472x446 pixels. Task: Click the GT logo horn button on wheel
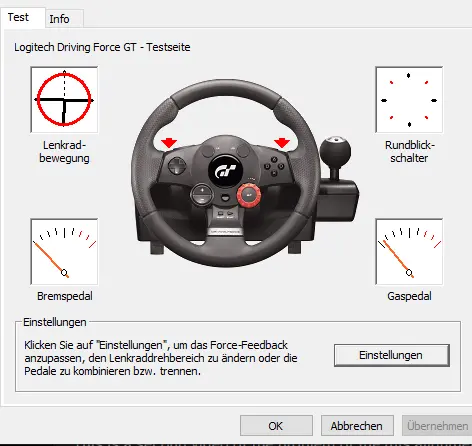click(226, 171)
